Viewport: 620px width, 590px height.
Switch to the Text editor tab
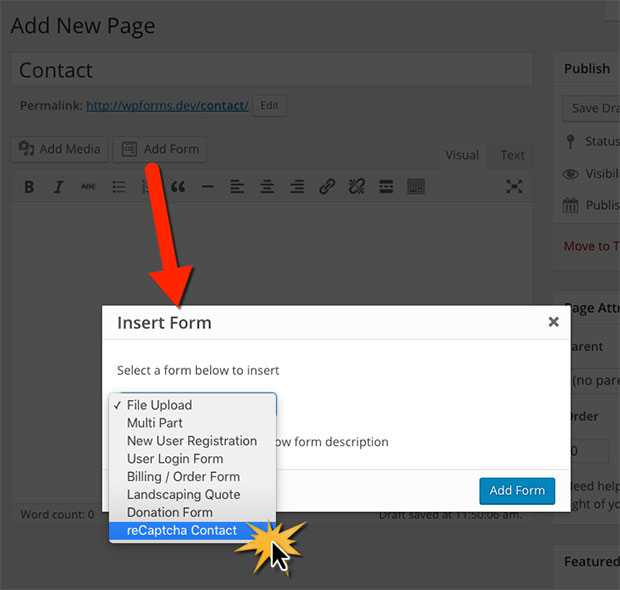512,155
